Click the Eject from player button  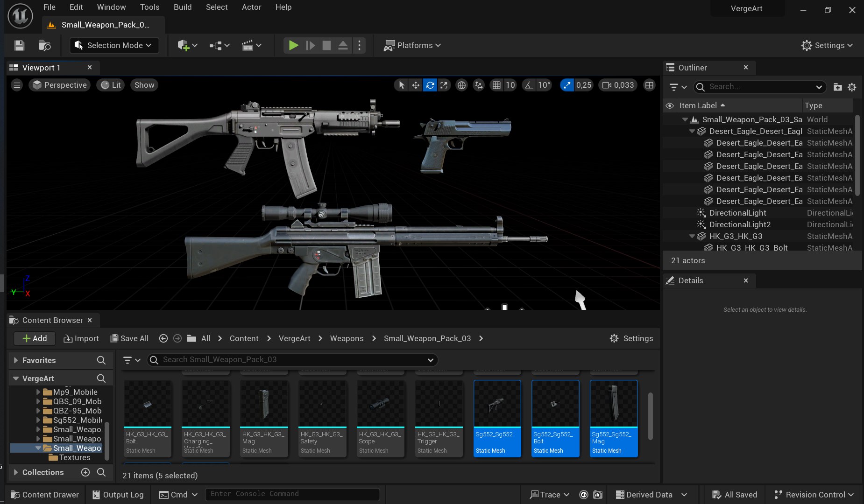coord(343,45)
